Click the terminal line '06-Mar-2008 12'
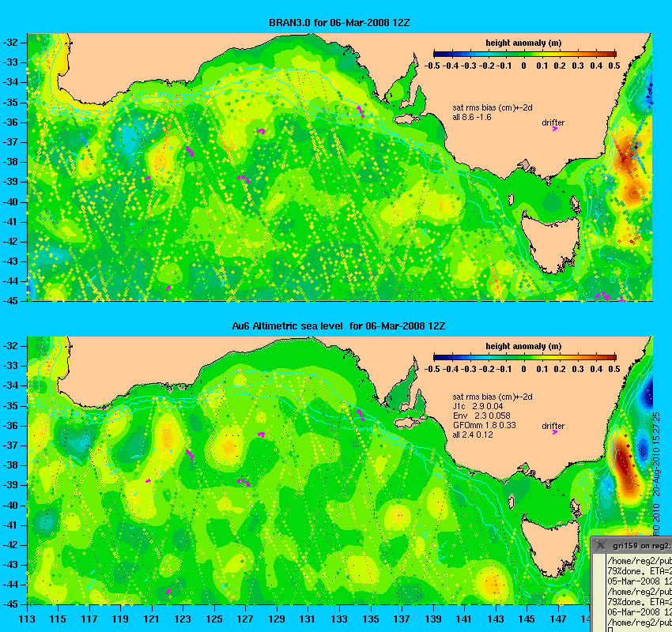The height and width of the screenshot is (632, 672). [x=640, y=612]
